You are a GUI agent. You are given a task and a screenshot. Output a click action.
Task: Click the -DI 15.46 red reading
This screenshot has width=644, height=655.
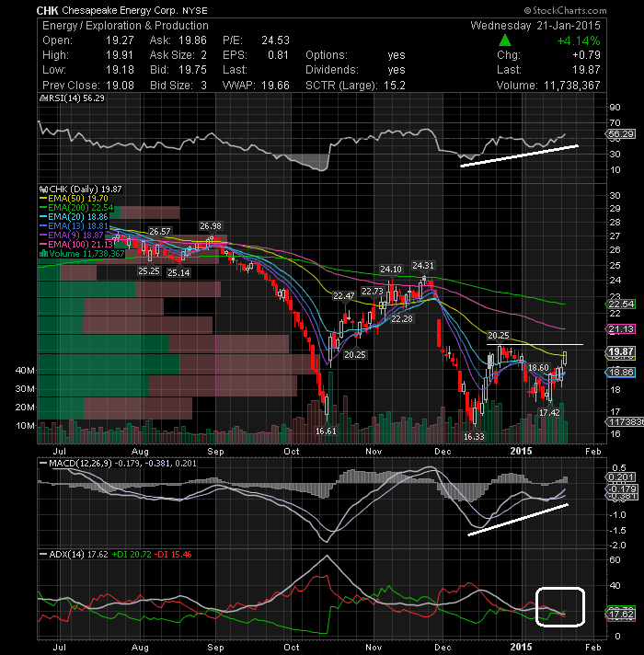173,555
